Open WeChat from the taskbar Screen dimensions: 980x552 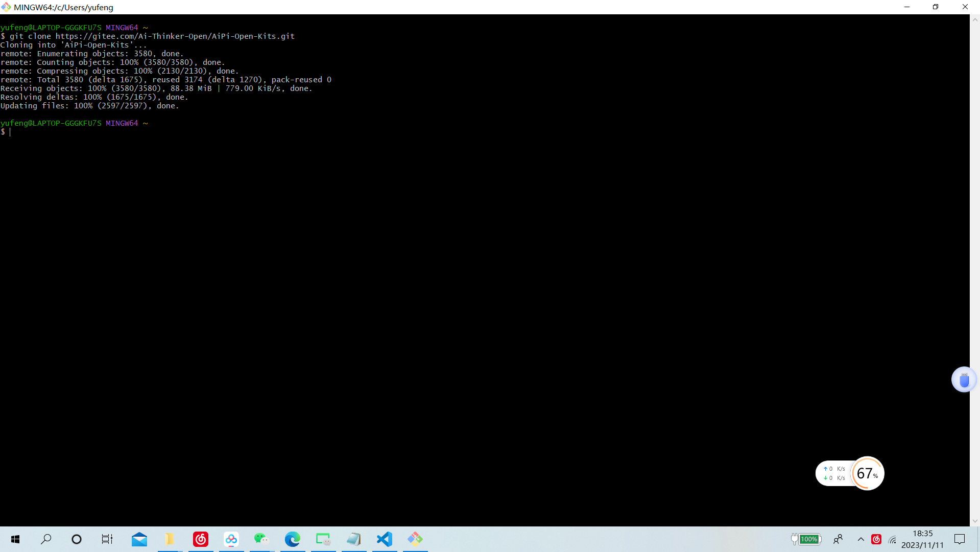click(x=261, y=539)
